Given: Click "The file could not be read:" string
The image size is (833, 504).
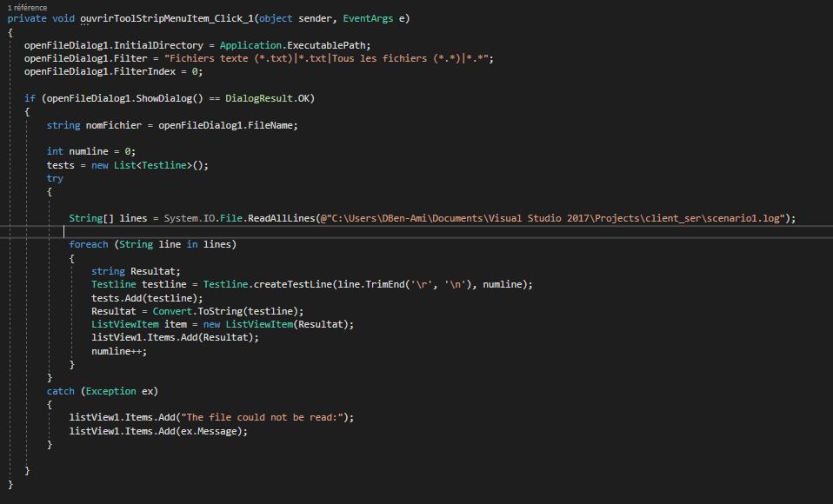Looking at the screenshot, I should coord(262,417).
